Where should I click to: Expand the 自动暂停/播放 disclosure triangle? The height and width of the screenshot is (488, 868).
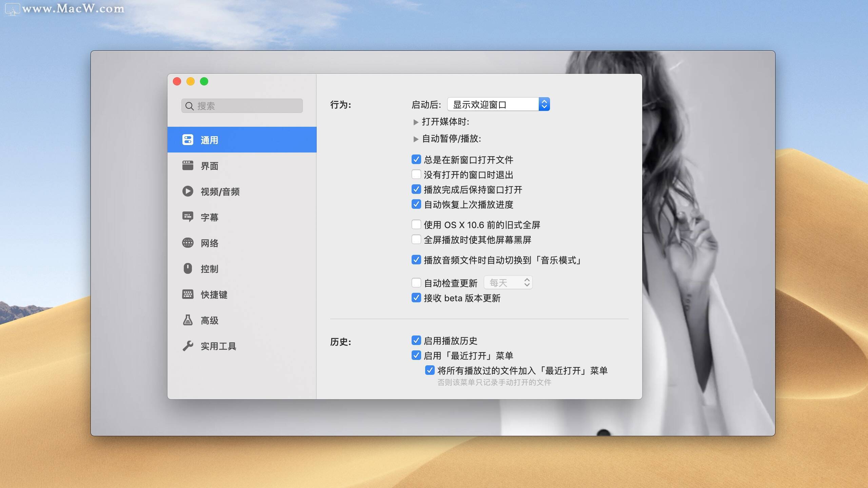[416, 139]
